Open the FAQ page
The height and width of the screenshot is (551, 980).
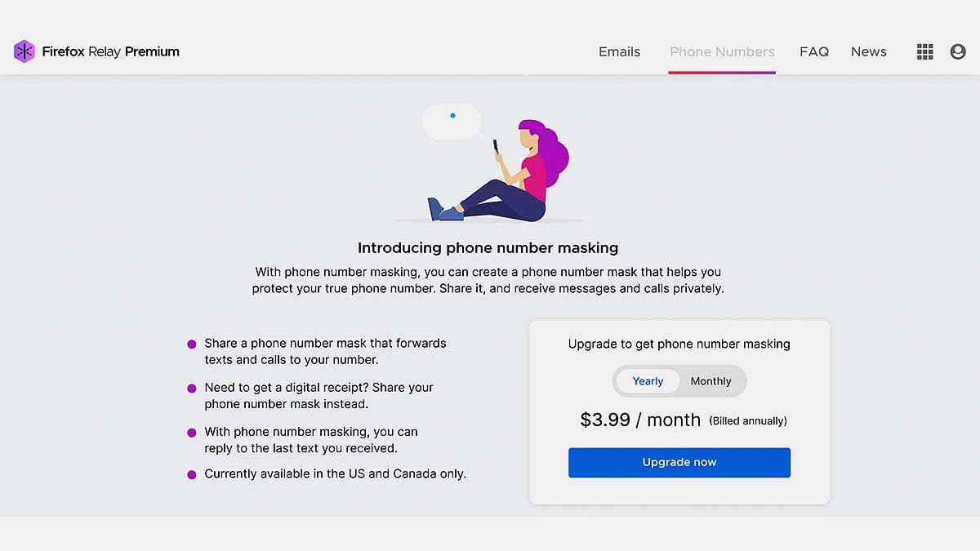814,51
